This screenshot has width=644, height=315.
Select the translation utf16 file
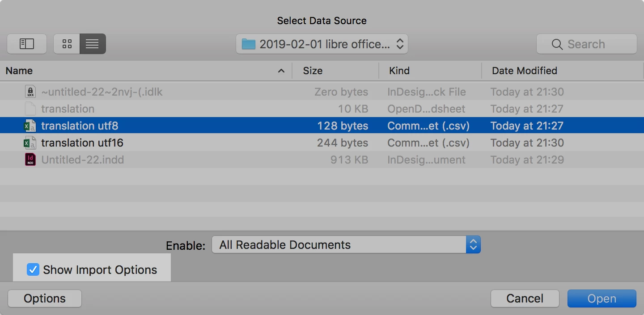(82, 143)
